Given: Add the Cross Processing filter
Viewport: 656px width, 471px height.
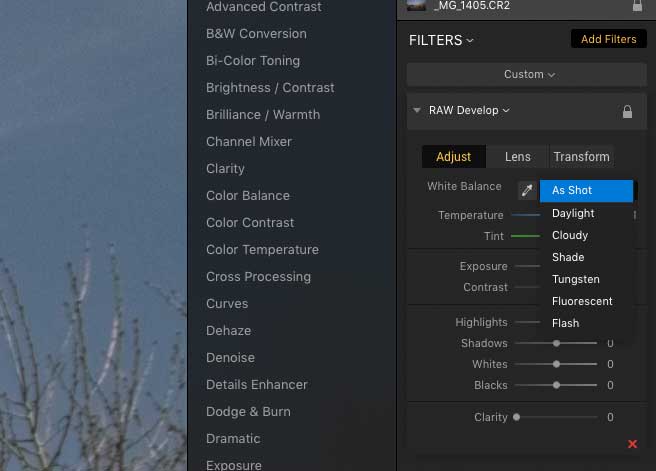Looking at the screenshot, I should tap(258, 277).
